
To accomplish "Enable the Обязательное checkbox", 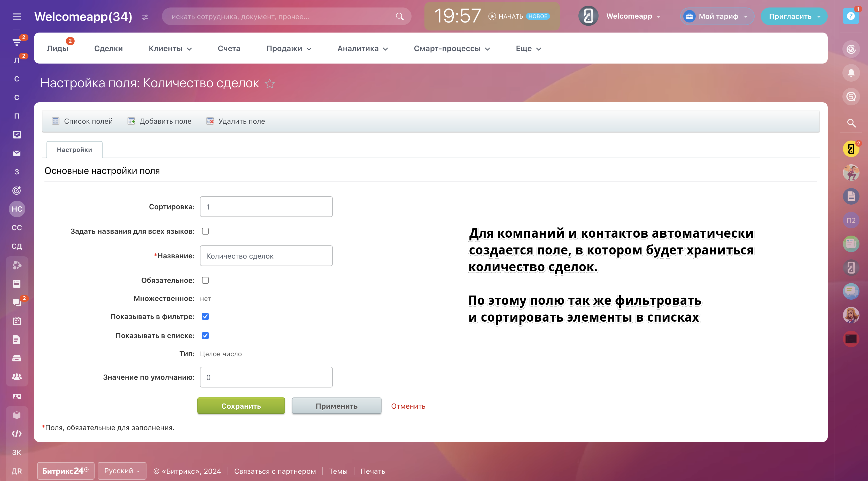I will point(205,280).
